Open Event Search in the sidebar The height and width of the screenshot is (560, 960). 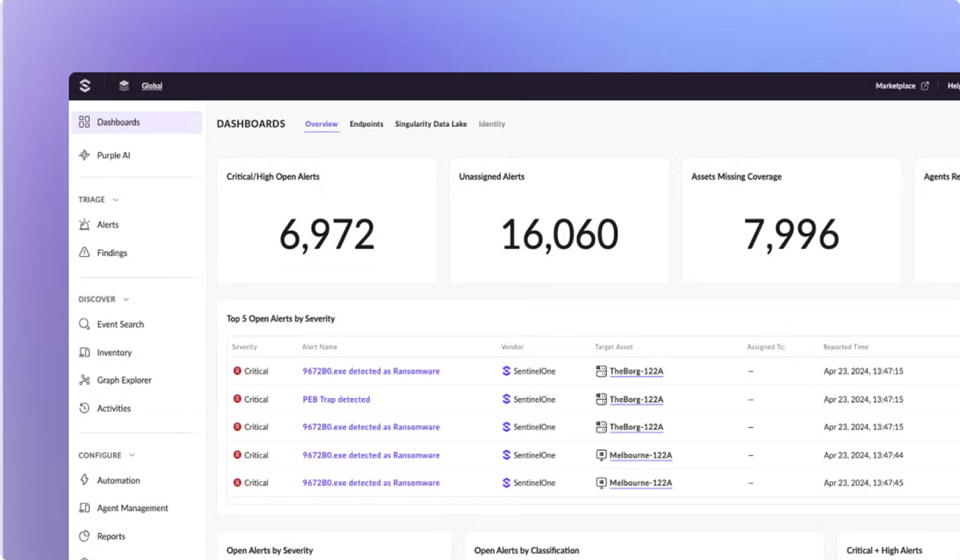pos(120,324)
